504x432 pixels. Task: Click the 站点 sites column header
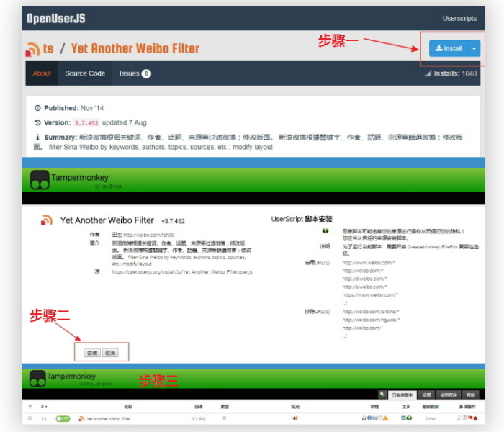[x=295, y=407]
